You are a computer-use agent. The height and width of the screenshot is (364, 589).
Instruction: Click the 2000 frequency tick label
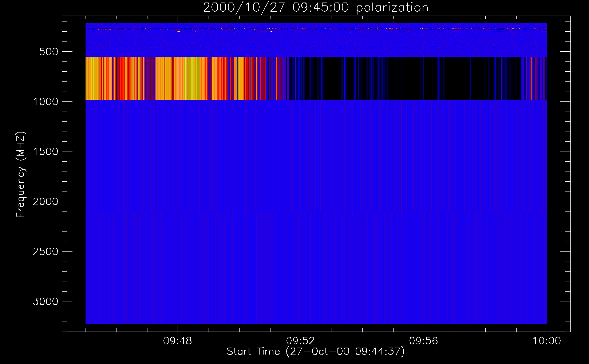(46, 201)
